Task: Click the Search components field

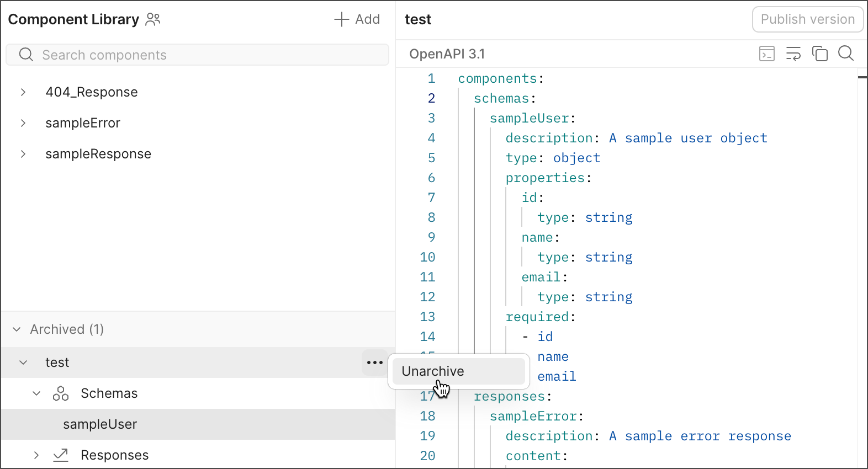Action: pyautogui.click(x=197, y=55)
